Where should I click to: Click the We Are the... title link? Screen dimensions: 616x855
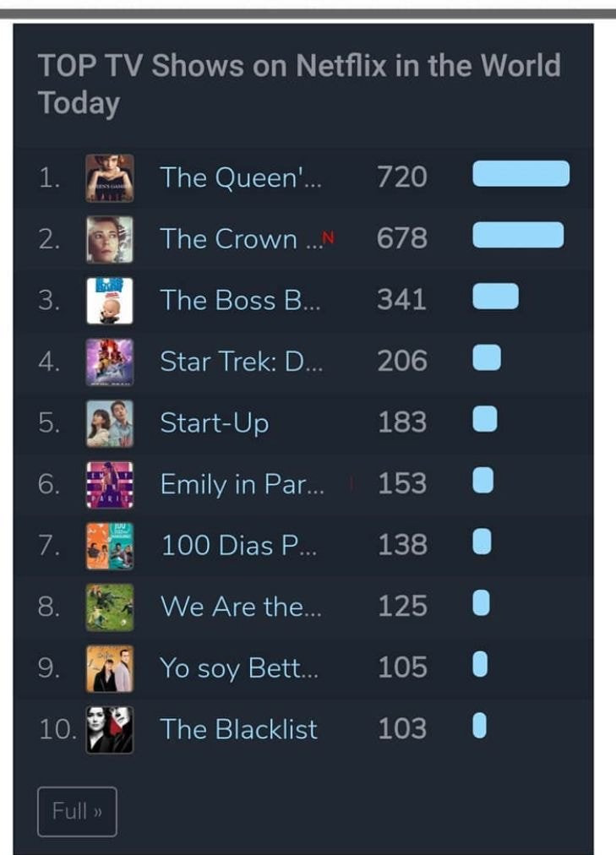pos(241,607)
